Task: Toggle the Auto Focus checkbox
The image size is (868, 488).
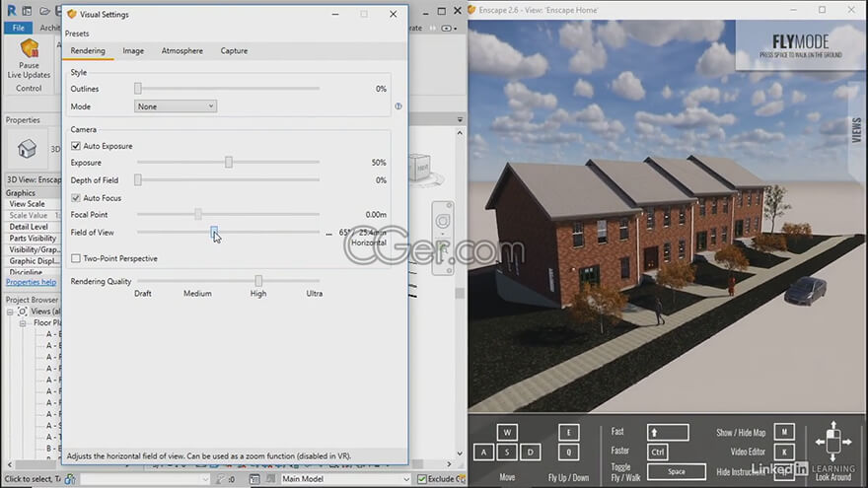Action: (76, 198)
